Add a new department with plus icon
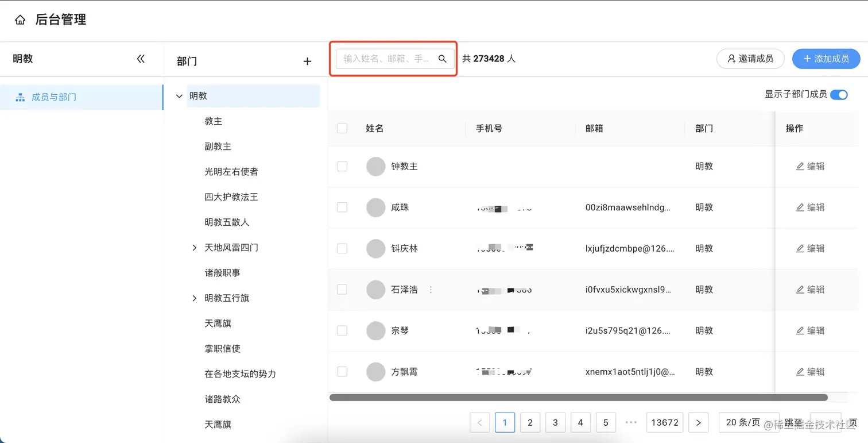868x443 pixels. [307, 61]
